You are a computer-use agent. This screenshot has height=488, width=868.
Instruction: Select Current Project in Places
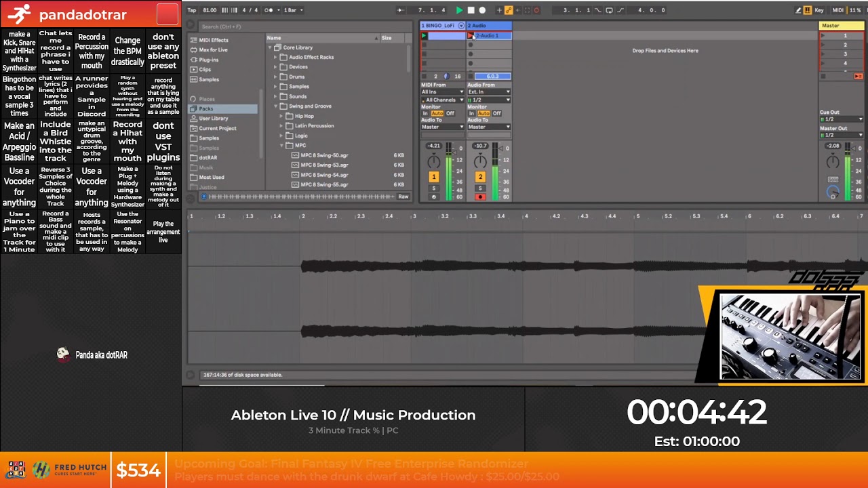(x=218, y=128)
